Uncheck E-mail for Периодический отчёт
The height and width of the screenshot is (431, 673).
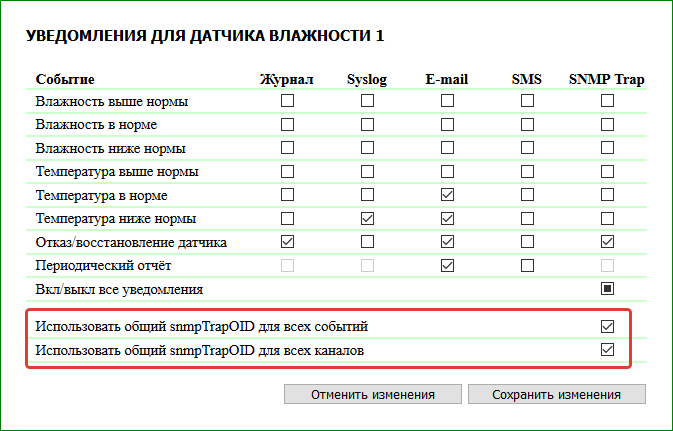[x=447, y=265]
